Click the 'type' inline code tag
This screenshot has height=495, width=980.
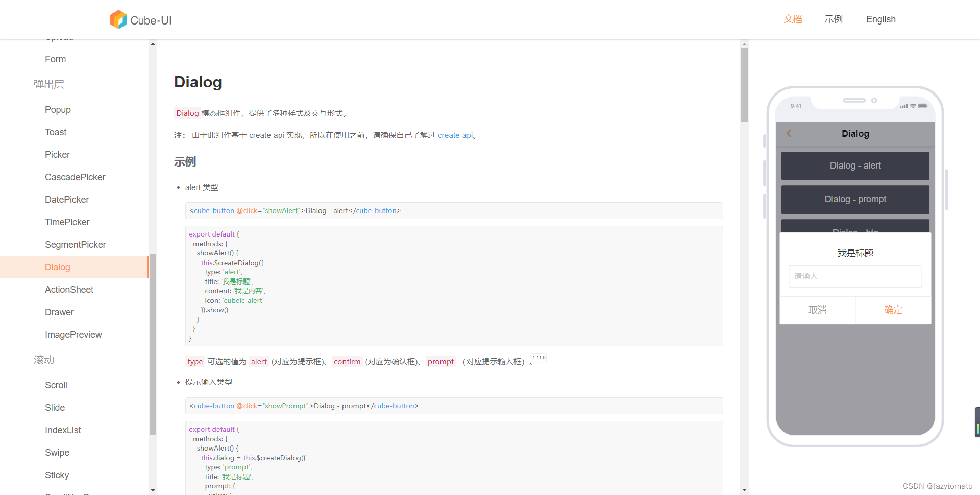click(195, 362)
